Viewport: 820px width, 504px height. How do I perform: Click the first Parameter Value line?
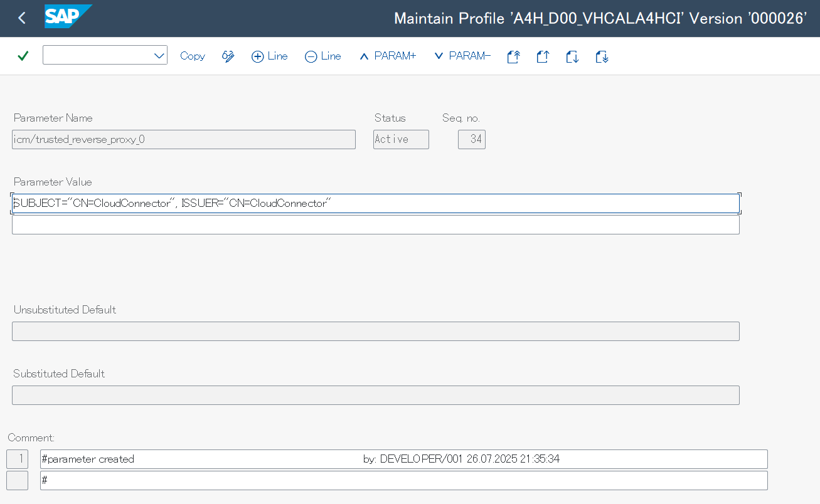tap(376, 203)
